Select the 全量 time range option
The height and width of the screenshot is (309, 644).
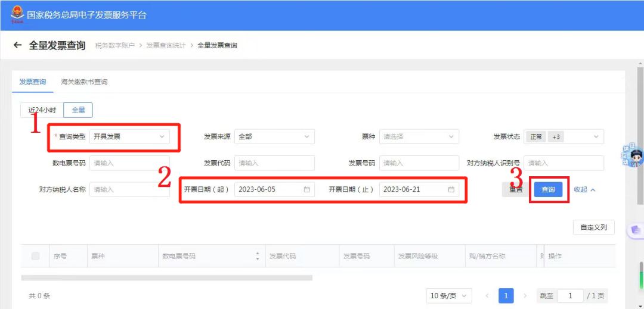(x=78, y=110)
